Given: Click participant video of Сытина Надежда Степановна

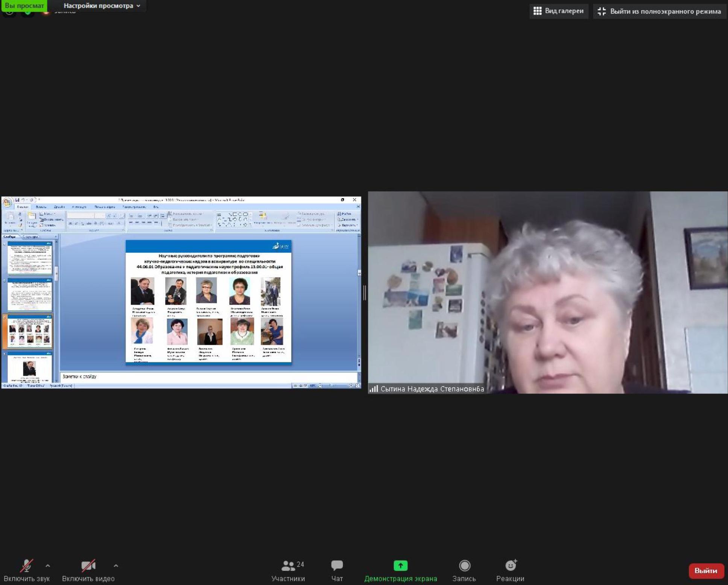Looking at the screenshot, I should pos(548,292).
